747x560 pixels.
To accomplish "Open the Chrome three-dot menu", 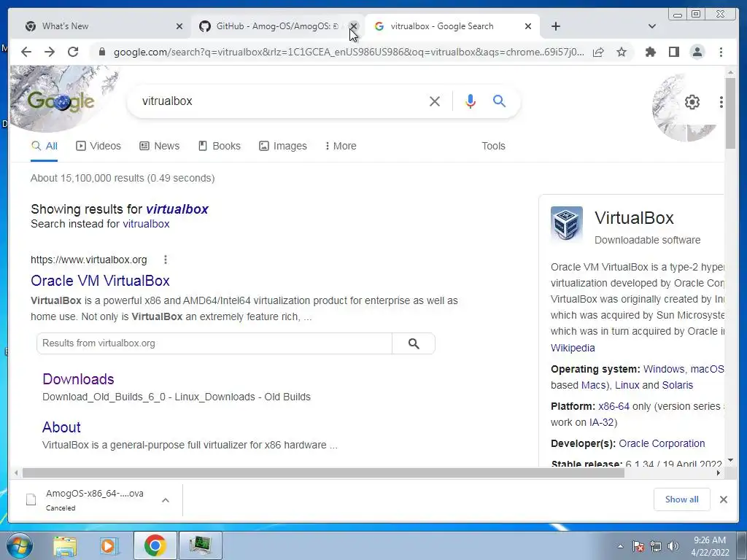I will (x=721, y=52).
